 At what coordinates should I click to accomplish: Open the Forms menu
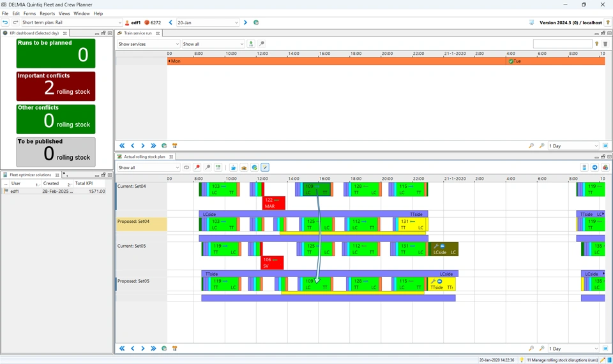29,13
